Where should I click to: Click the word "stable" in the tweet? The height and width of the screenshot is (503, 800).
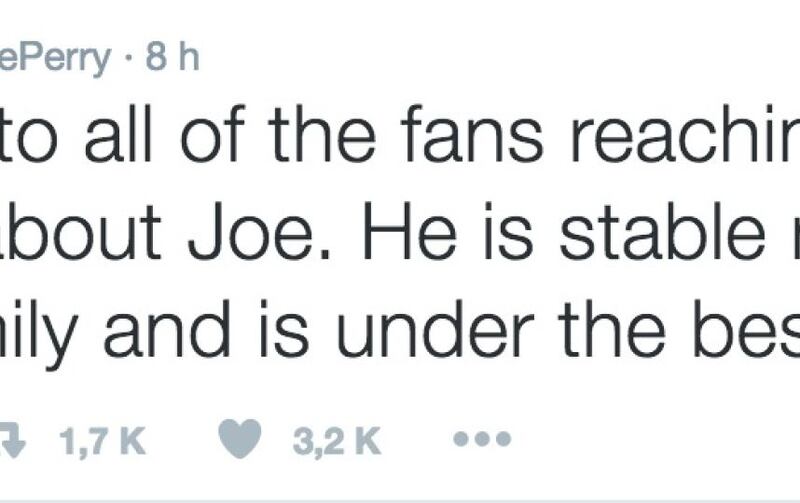click(x=663, y=231)
